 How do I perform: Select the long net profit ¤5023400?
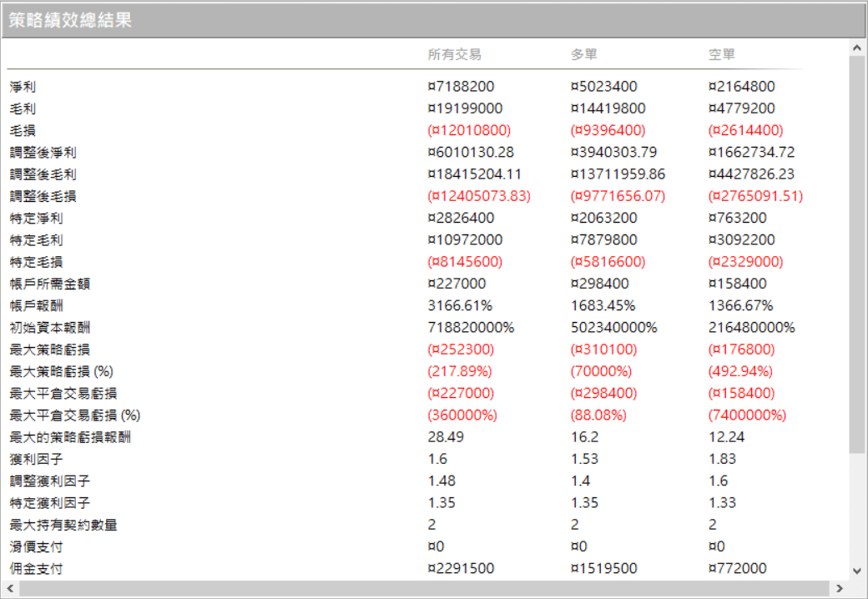[604, 87]
